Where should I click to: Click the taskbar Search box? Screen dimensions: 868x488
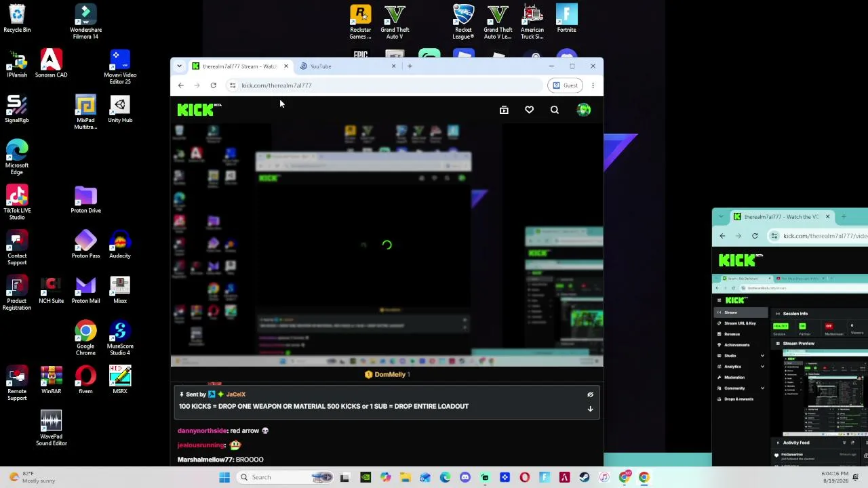point(285,477)
